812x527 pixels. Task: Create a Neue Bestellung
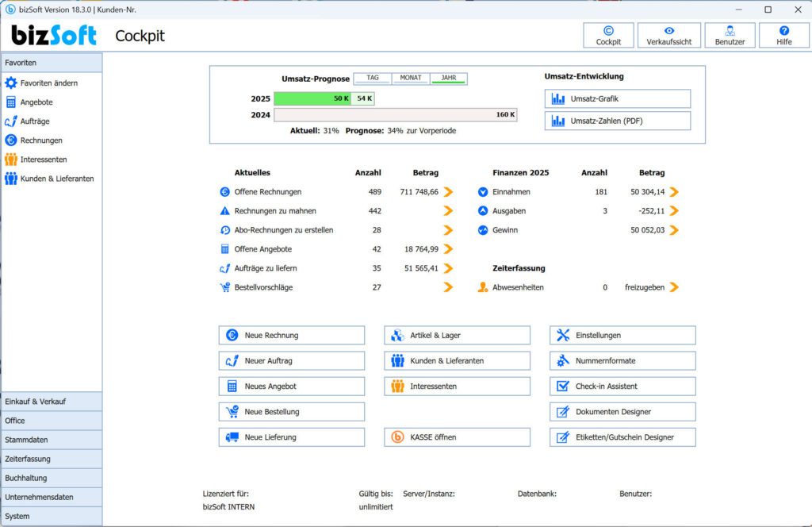[x=292, y=412]
